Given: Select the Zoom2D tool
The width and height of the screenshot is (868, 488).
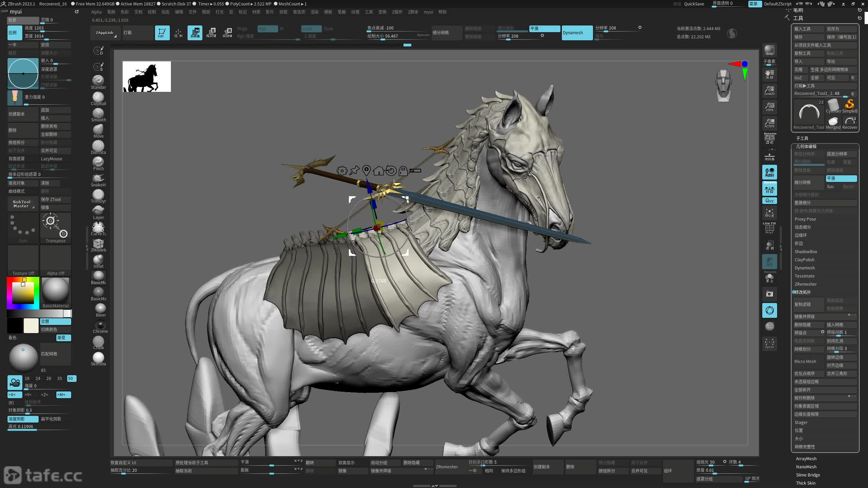Looking at the screenshot, I should click(769, 90).
